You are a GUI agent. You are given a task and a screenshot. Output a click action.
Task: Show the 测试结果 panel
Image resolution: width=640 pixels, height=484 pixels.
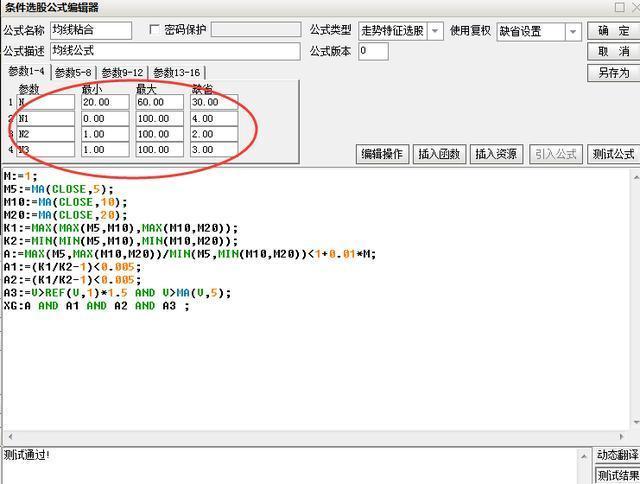(616, 475)
